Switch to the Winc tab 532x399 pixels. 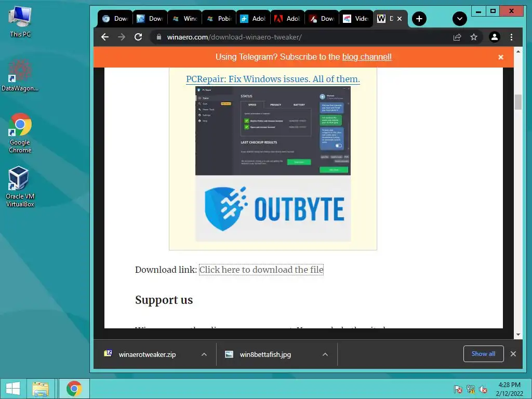184,19
